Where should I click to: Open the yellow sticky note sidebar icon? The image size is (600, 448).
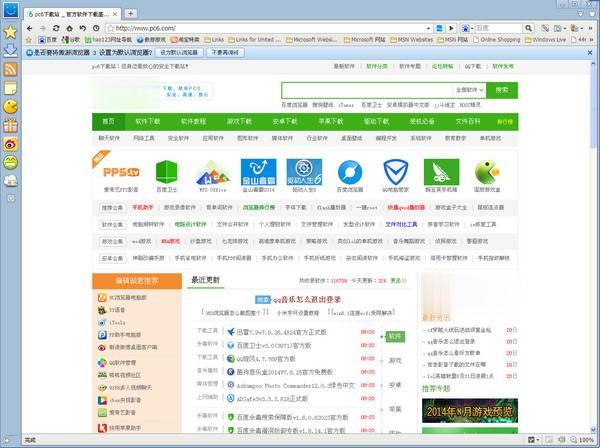tap(10, 88)
